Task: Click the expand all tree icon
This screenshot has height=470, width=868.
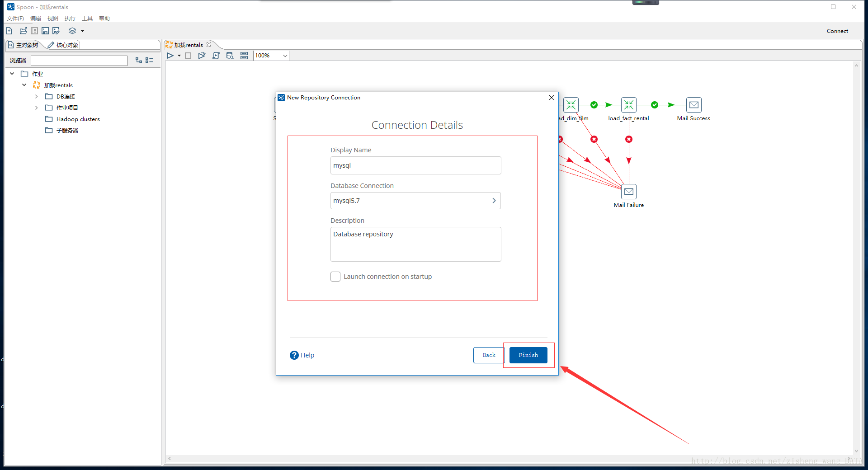Action: (x=139, y=60)
